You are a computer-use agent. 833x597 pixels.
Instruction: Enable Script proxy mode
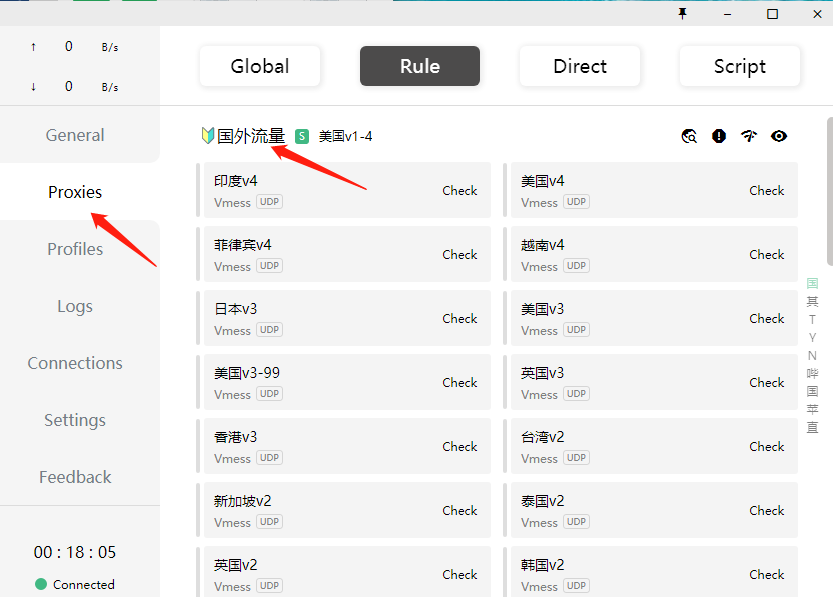coord(740,66)
